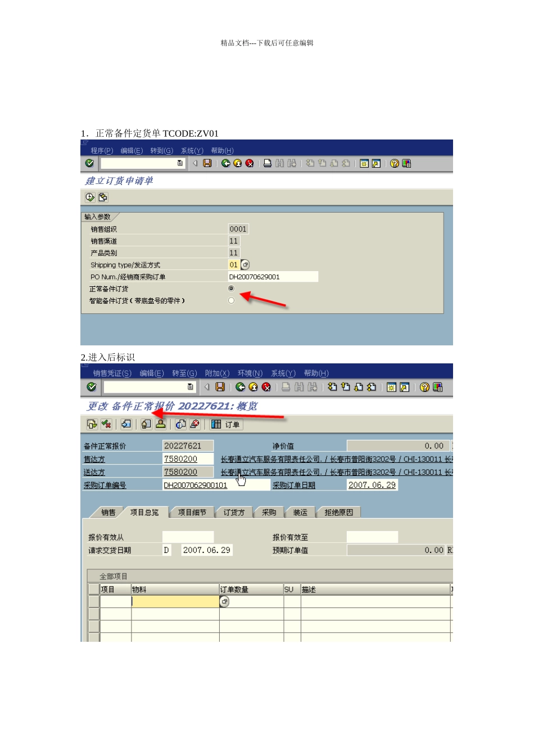
Task: Click the yellow Exit arrow in 建立订货申请单 window
Action: pyautogui.click(x=237, y=163)
